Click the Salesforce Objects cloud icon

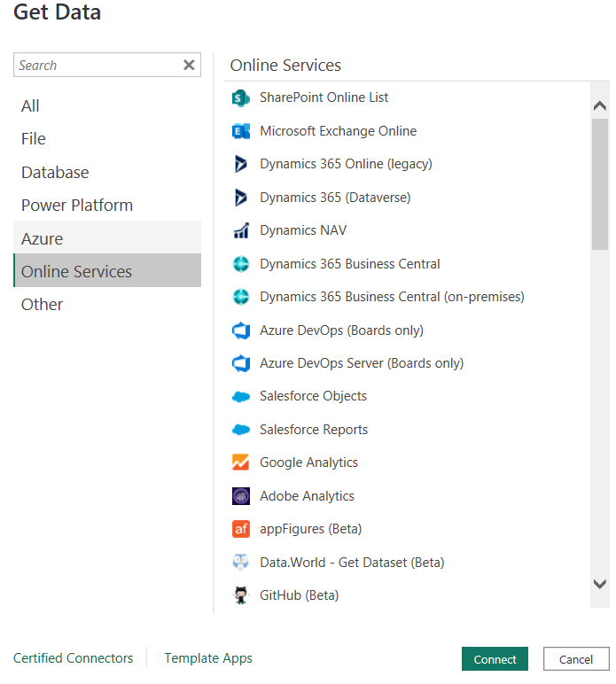pyautogui.click(x=240, y=397)
